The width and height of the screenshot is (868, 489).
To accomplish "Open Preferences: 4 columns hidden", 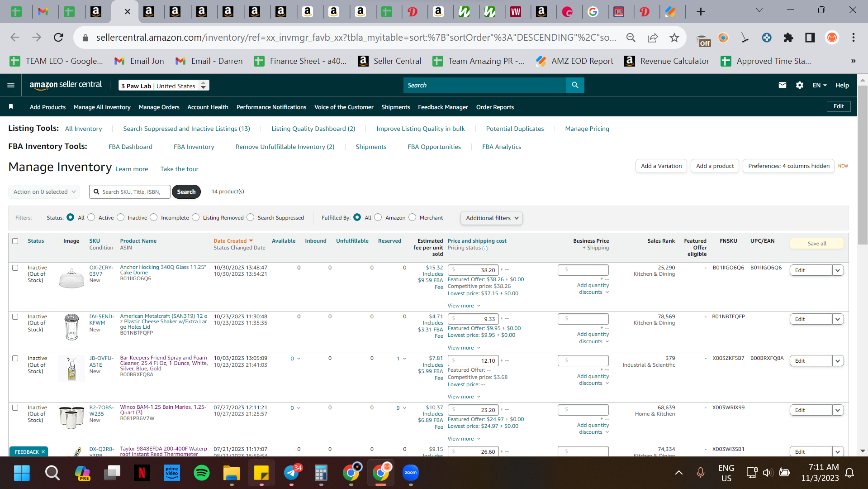I will [x=789, y=166].
